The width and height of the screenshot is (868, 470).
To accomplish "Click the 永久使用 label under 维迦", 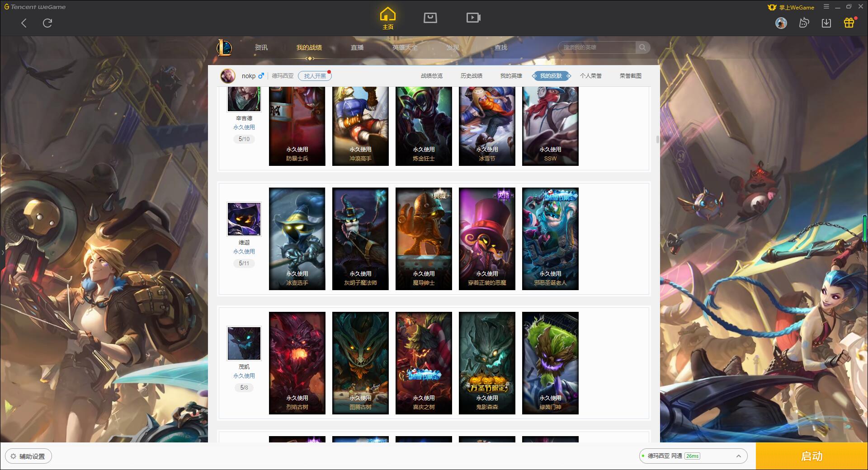I will (x=244, y=251).
